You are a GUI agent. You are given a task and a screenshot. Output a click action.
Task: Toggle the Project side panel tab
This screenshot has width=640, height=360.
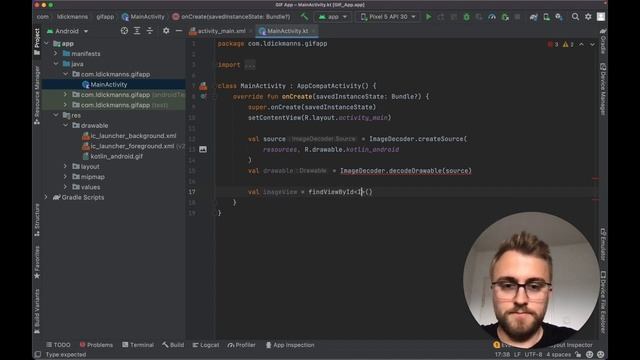click(37, 42)
